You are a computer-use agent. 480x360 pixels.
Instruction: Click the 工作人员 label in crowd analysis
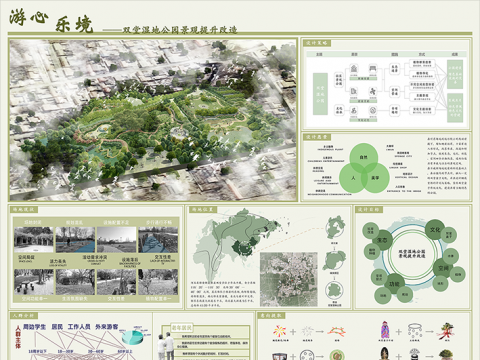coord(79,327)
